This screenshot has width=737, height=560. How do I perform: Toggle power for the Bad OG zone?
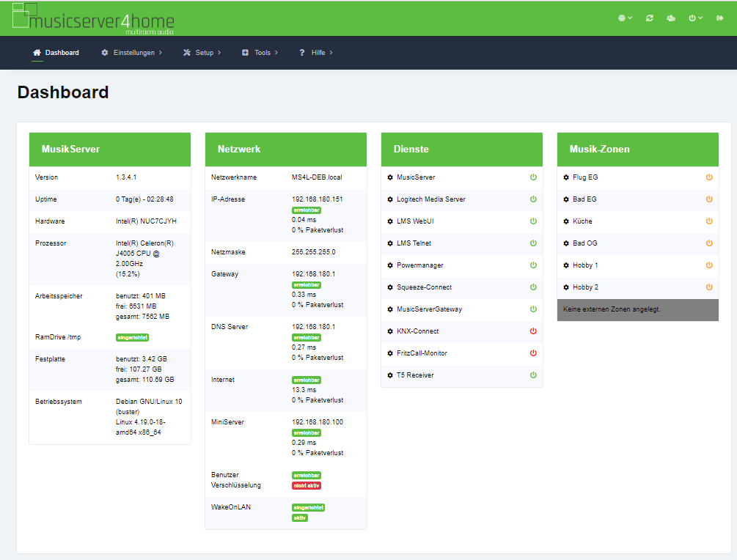tap(709, 243)
